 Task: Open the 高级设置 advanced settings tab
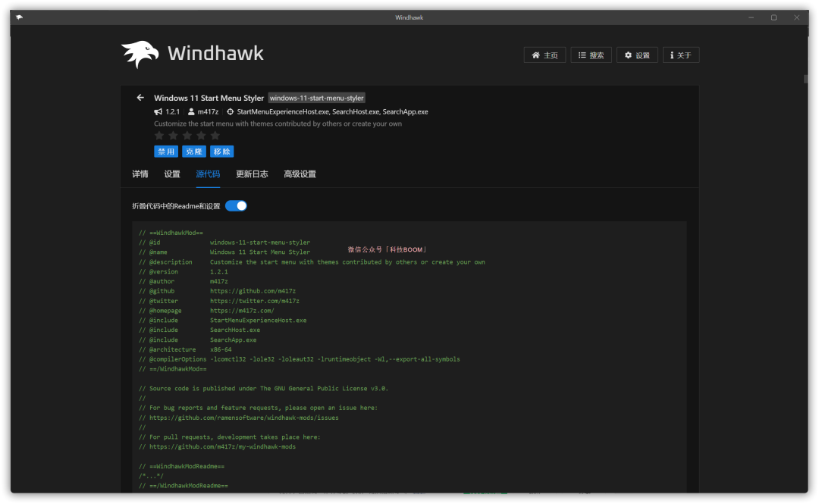(x=300, y=174)
